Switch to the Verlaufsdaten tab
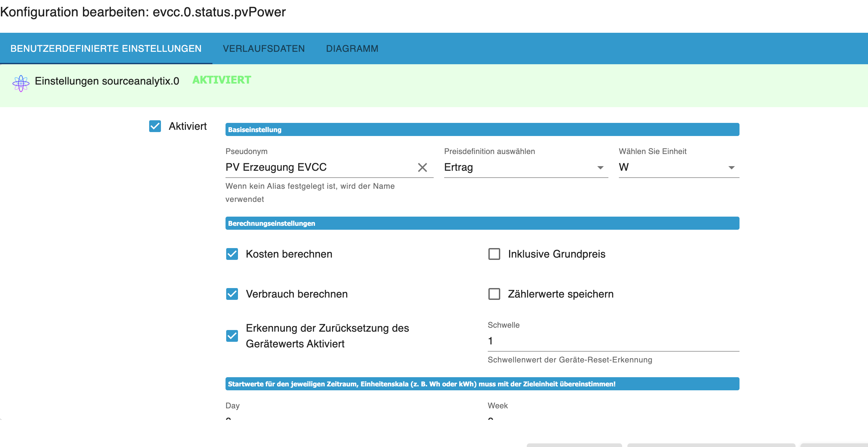This screenshot has height=447, width=868. pos(264,49)
